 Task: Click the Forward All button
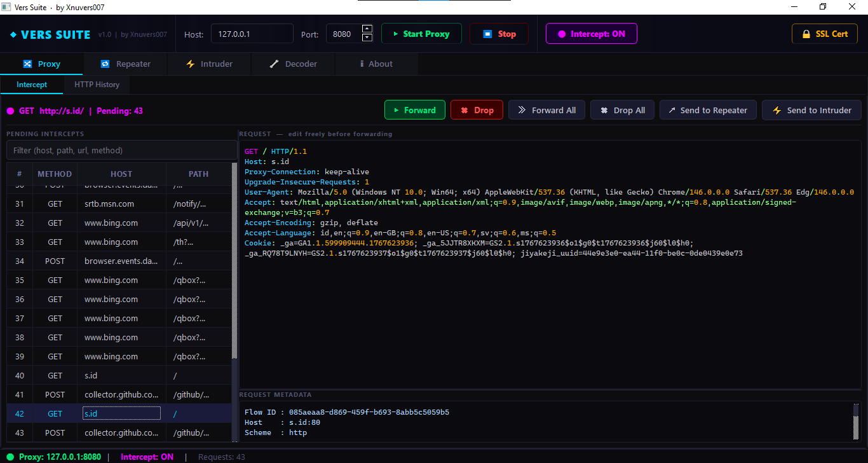(546, 109)
